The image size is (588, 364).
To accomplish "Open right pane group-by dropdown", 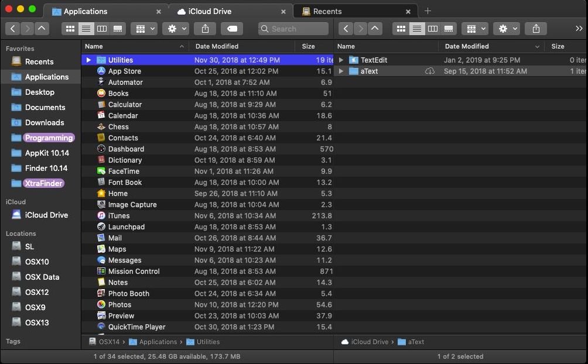I will [x=475, y=29].
